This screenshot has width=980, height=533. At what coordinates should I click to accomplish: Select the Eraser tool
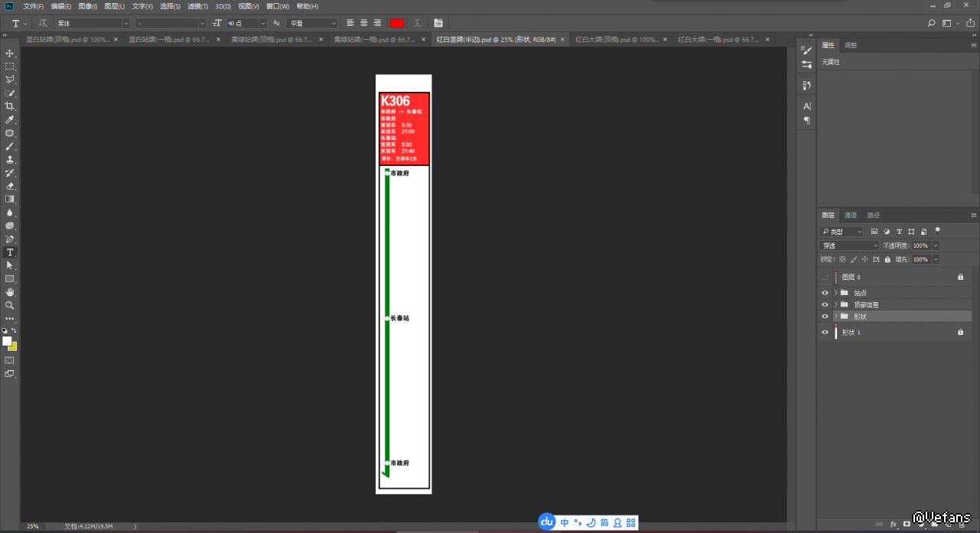(x=10, y=186)
